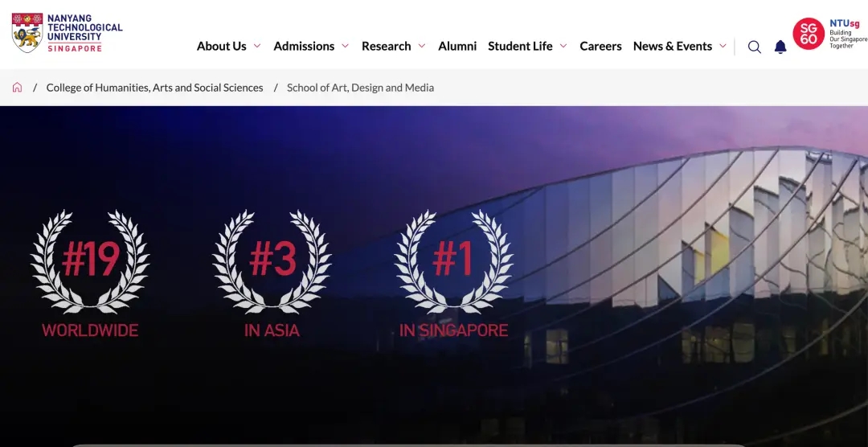Expand the News & Events dropdown chevron
Screen dimensions: 868x447
(x=723, y=47)
